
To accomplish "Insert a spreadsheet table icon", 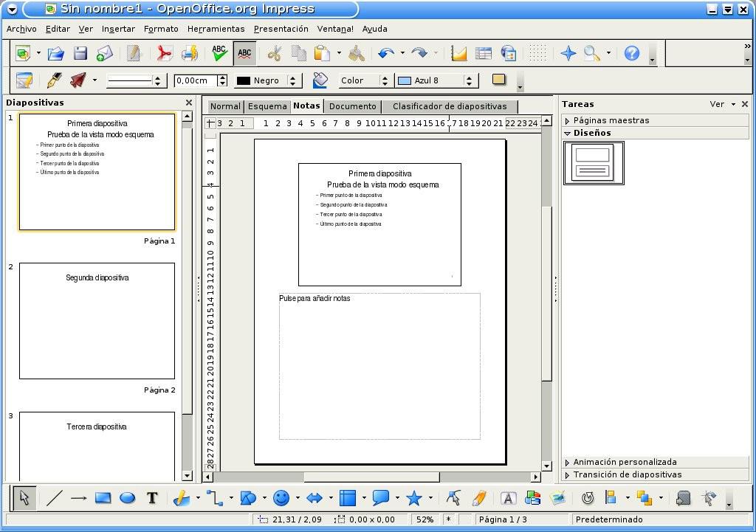I will (x=483, y=53).
